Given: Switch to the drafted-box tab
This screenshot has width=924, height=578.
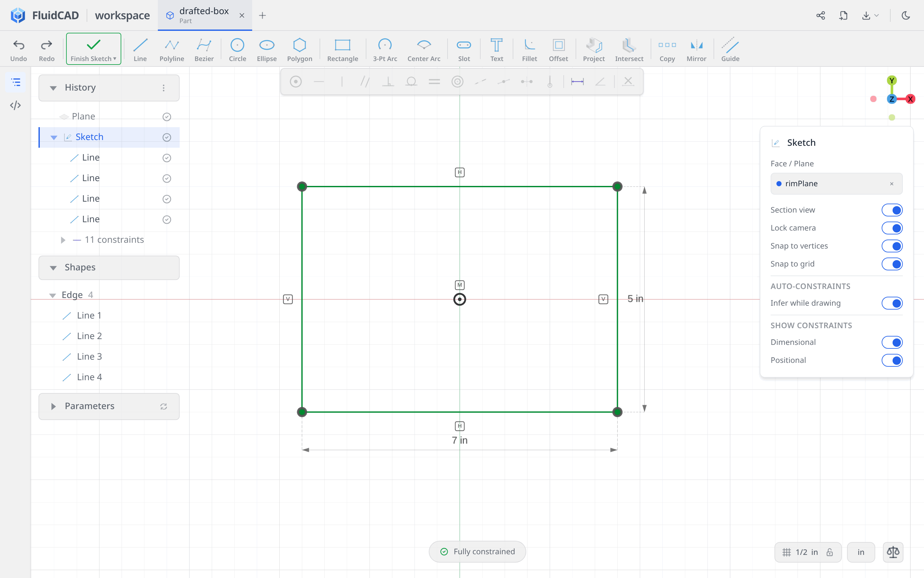Looking at the screenshot, I should tap(205, 15).
